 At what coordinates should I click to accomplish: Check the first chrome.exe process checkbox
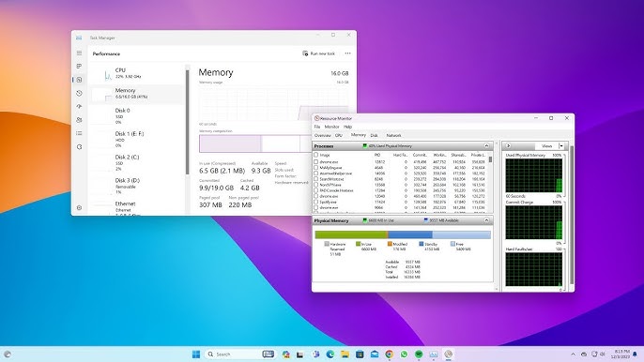315,161
